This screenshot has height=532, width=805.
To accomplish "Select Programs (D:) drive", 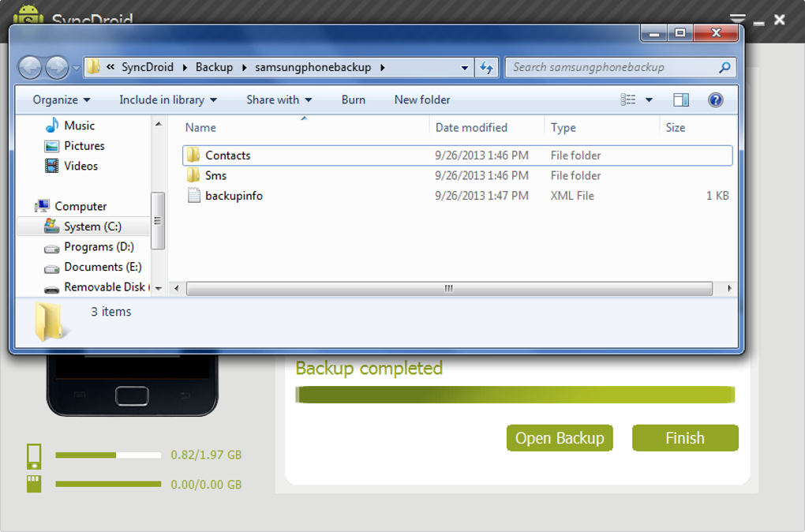I will coord(89,246).
